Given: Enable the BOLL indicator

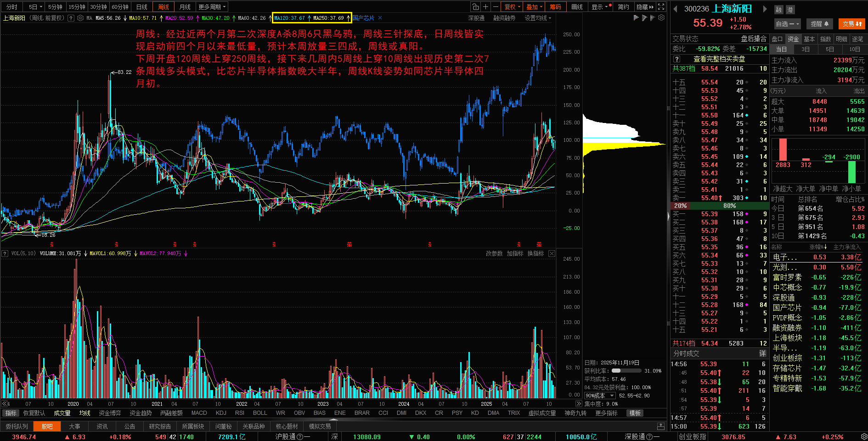Looking at the screenshot, I should point(260,413).
